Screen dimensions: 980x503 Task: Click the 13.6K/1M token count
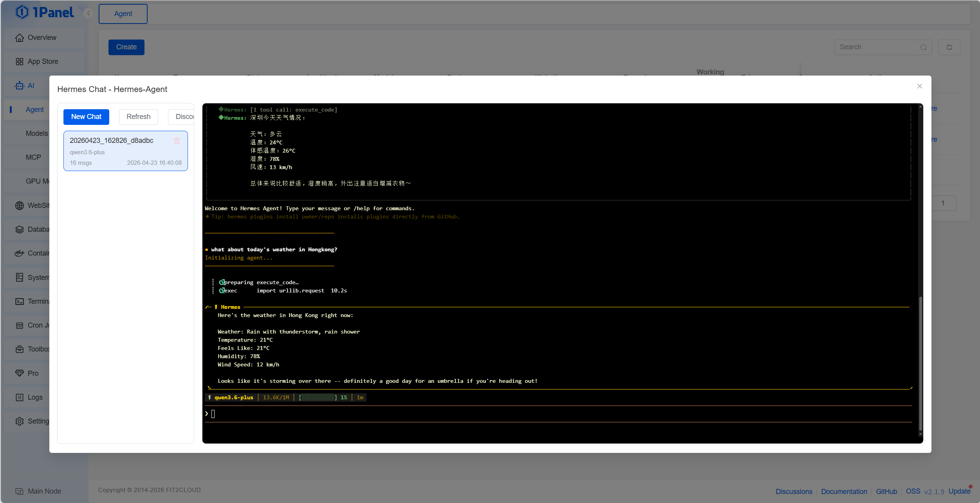(x=276, y=397)
